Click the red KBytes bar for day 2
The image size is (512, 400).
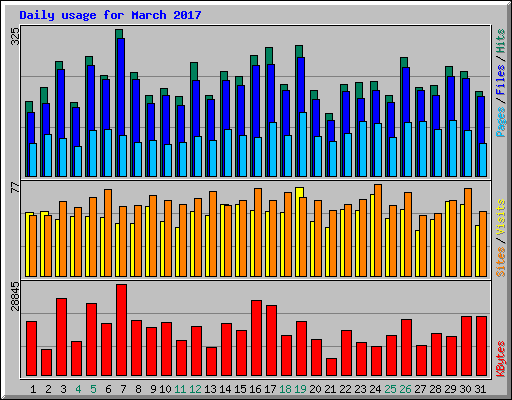46,363
